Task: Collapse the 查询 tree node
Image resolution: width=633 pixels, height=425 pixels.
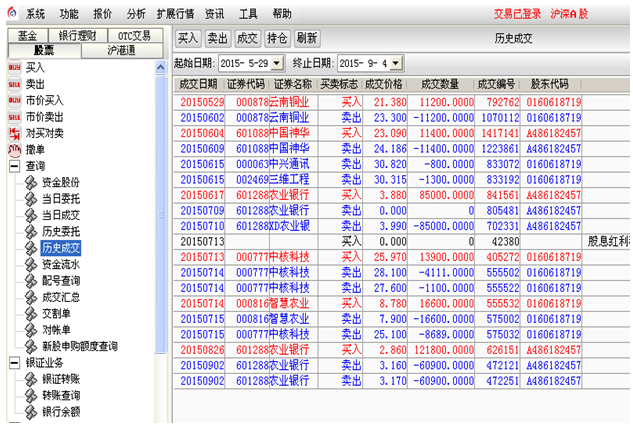Action: 14,166
